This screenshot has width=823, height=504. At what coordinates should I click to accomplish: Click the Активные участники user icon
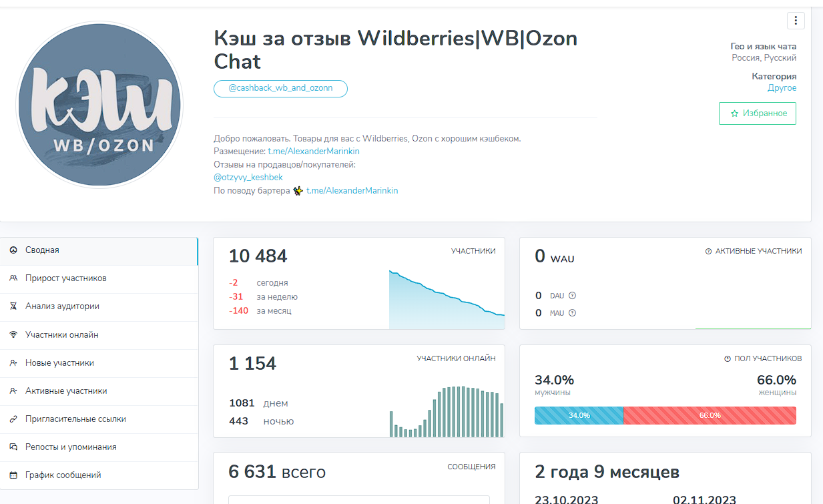pos(13,391)
